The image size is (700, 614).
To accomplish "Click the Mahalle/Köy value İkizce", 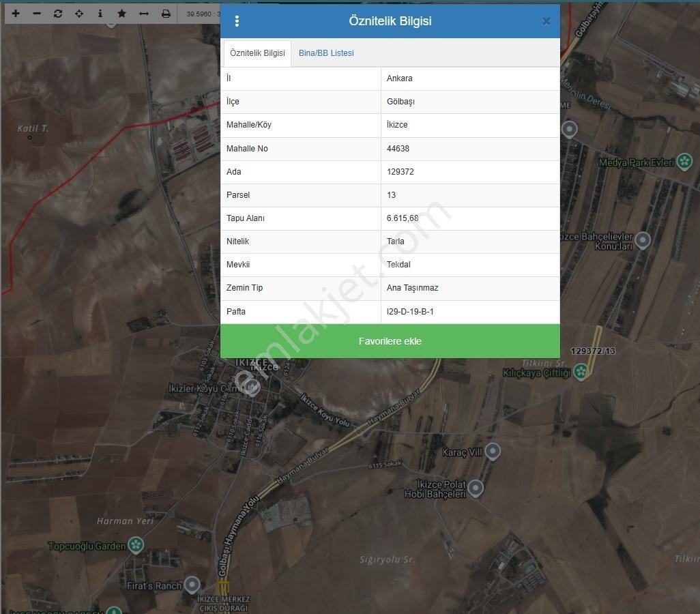I will coord(397,125).
